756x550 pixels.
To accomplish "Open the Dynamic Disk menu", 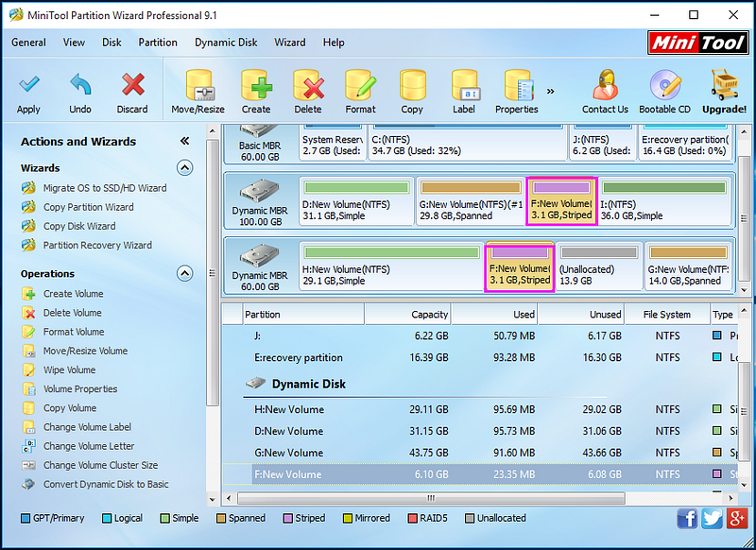I will (226, 43).
